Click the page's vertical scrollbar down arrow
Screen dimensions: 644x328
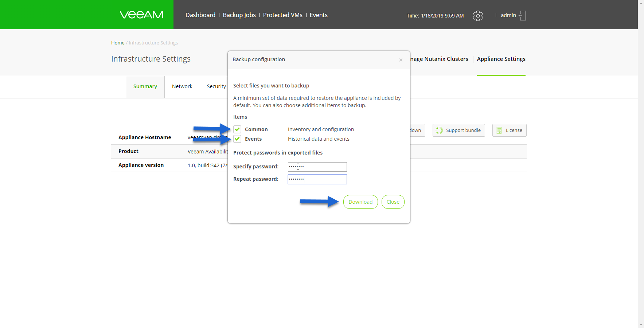tap(641, 325)
